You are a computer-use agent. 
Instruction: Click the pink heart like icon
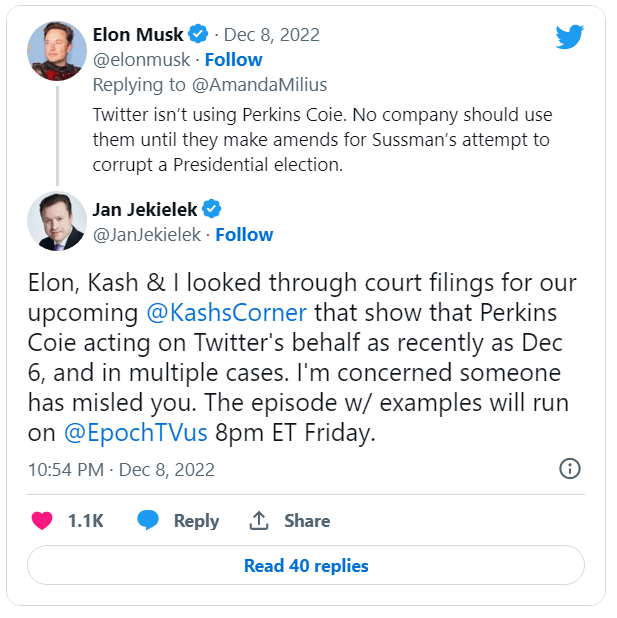coord(42,521)
